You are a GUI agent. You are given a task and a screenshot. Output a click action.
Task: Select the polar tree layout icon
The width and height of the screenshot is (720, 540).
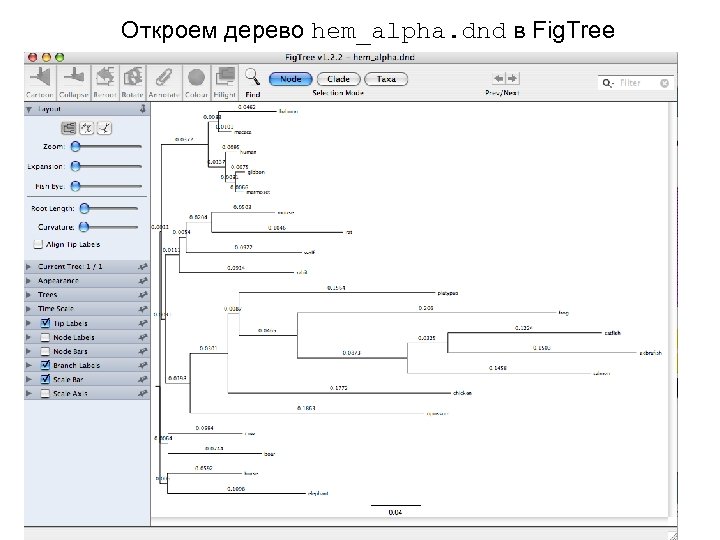(86, 128)
